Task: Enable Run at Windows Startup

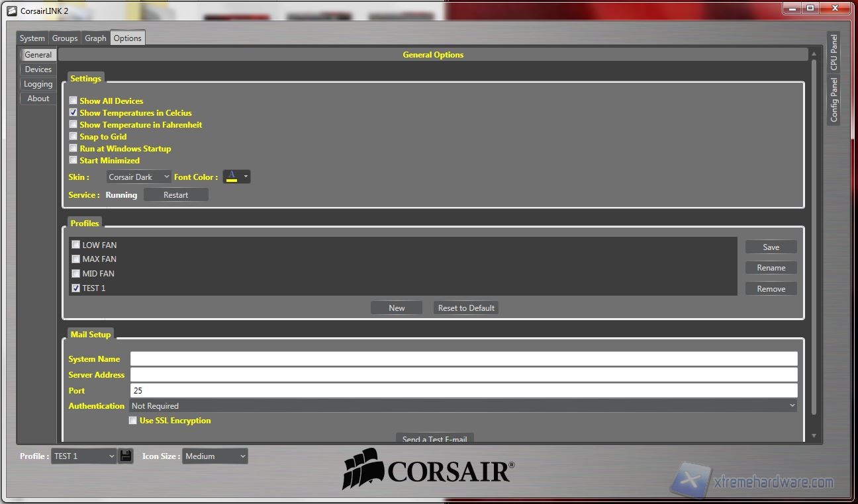Action: pyautogui.click(x=73, y=148)
